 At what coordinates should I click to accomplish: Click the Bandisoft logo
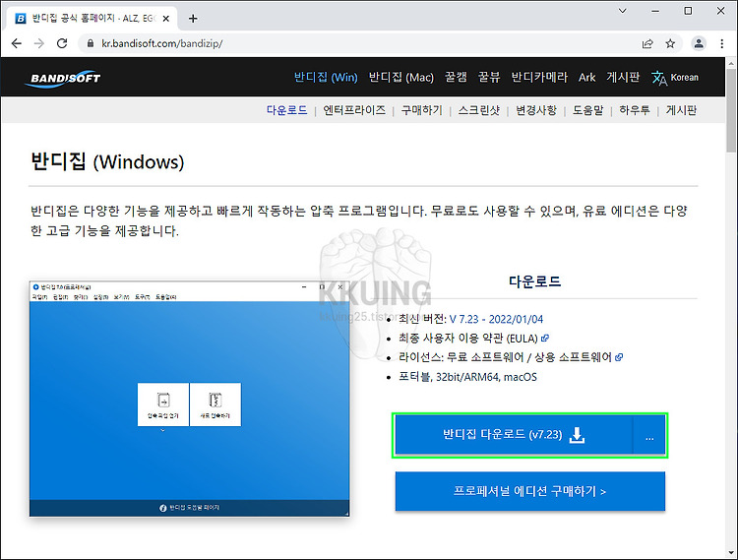point(63,79)
